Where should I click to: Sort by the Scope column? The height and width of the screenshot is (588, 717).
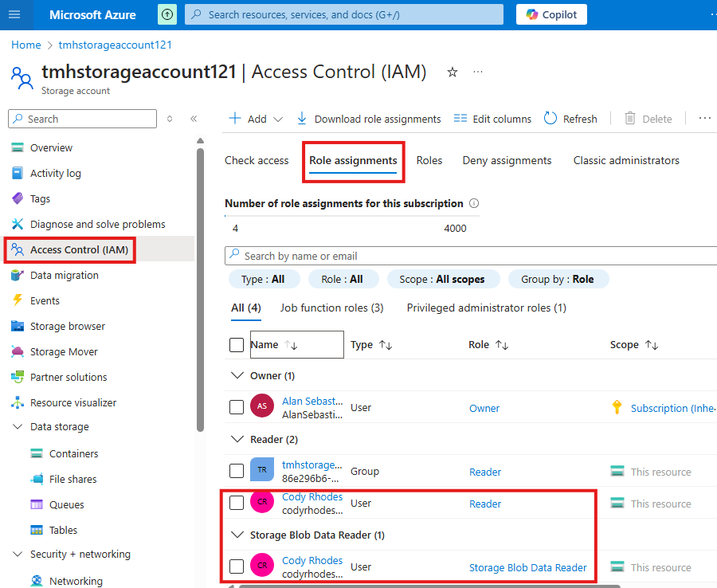click(x=634, y=345)
